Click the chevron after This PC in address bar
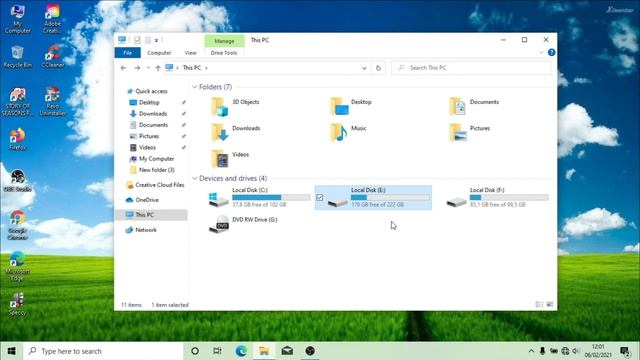Viewport: 640px width, 360px height. 207,68
